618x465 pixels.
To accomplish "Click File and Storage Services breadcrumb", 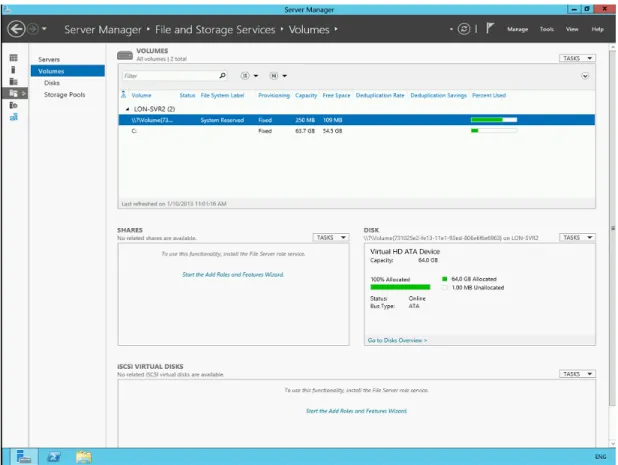I will coord(215,30).
